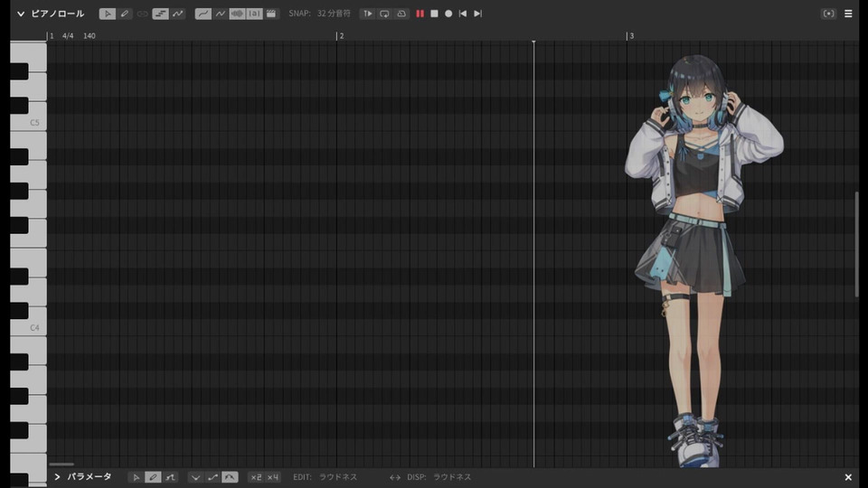
Task: Click the 4/4 time signature marker
Action: (68, 36)
